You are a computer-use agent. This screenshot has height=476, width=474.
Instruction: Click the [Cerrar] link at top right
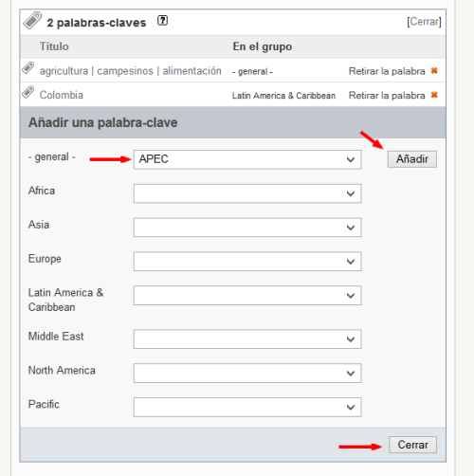pyautogui.click(x=424, y=22)
